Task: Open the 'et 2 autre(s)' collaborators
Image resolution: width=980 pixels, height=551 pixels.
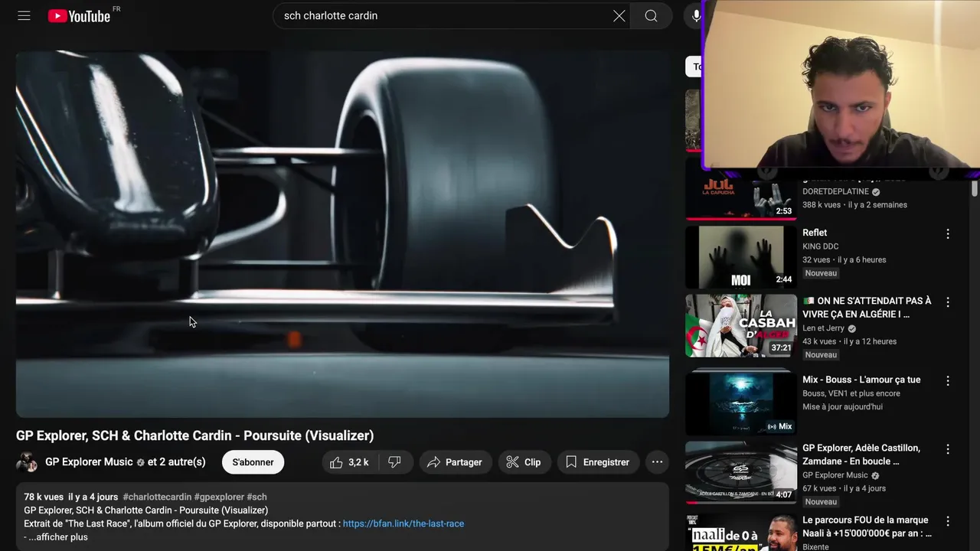Action: tap(177, 462)
